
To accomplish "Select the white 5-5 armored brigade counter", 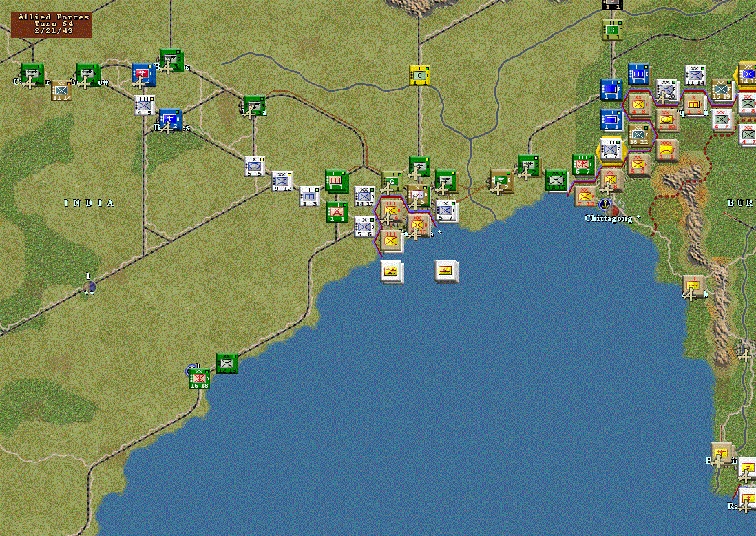I will coord(255,166).
